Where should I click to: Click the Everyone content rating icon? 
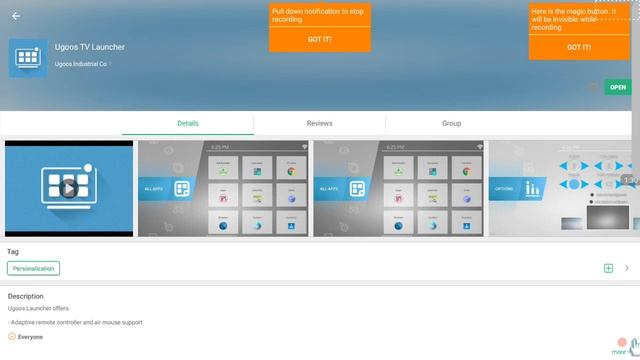[12, 336]
